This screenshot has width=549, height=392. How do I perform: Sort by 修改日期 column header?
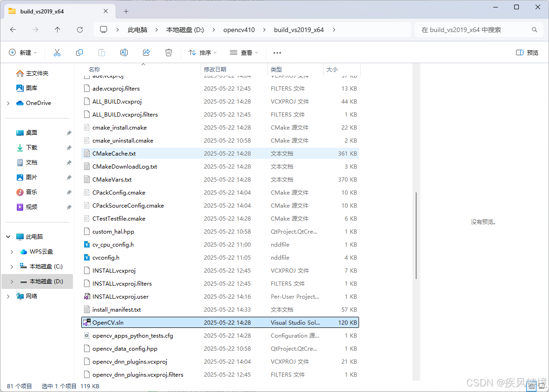(215, 69)
